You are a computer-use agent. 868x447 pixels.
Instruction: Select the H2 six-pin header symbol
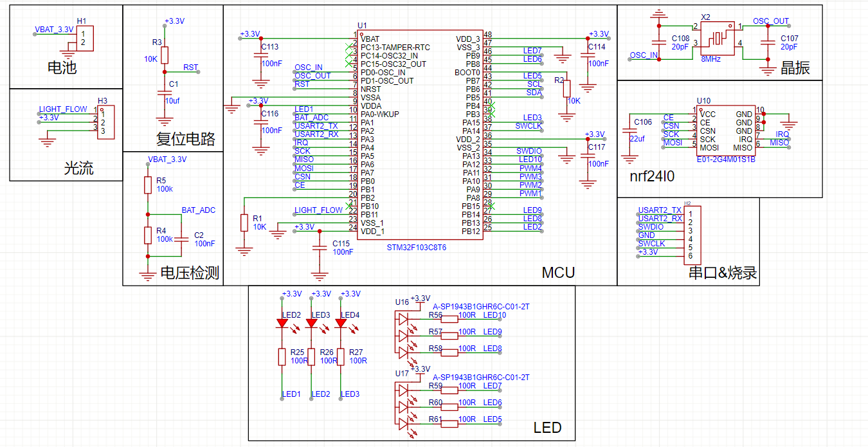(x=692, y=235)
